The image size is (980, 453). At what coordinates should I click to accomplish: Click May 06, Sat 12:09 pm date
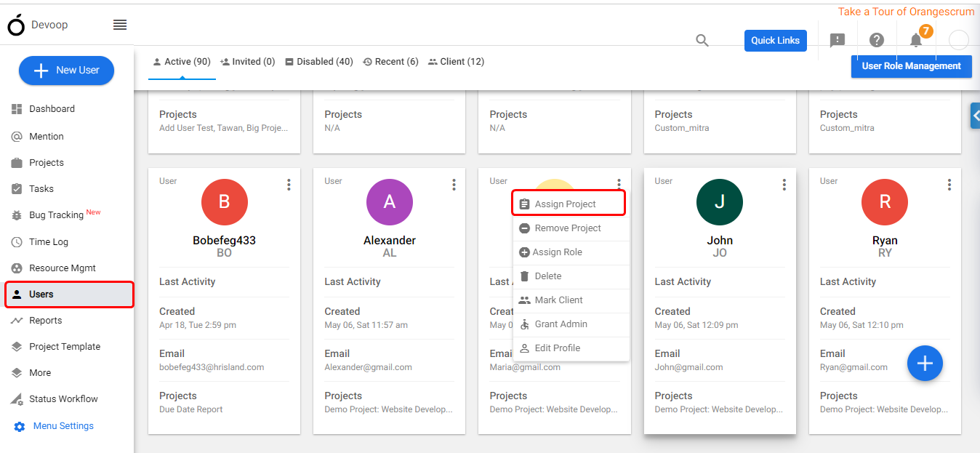coord(696,325)
